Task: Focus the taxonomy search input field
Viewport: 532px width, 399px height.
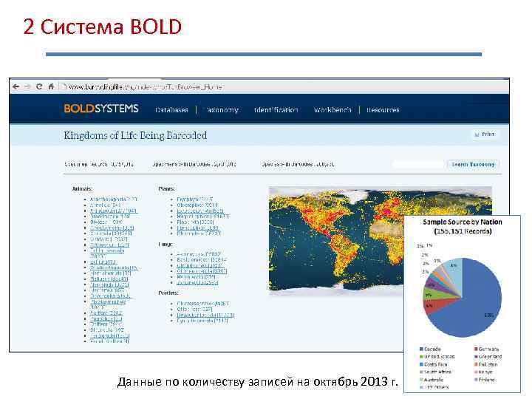Action: 418,165
